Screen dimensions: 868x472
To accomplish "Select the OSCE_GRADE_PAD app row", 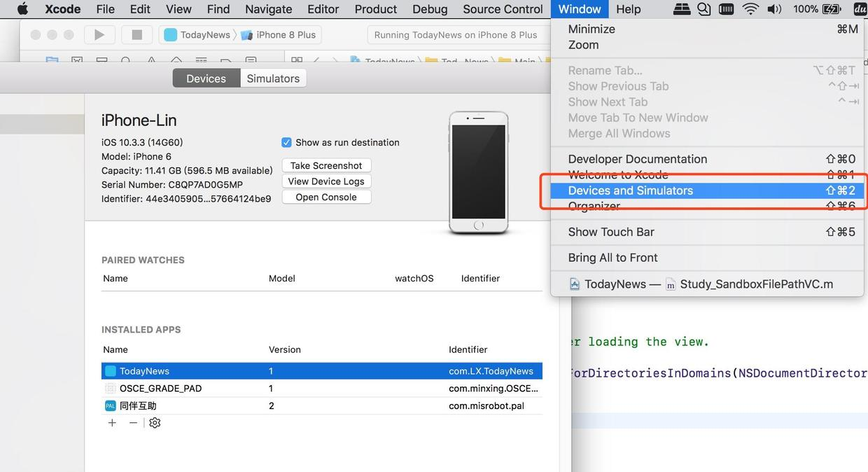I will [x=322, y=389].
